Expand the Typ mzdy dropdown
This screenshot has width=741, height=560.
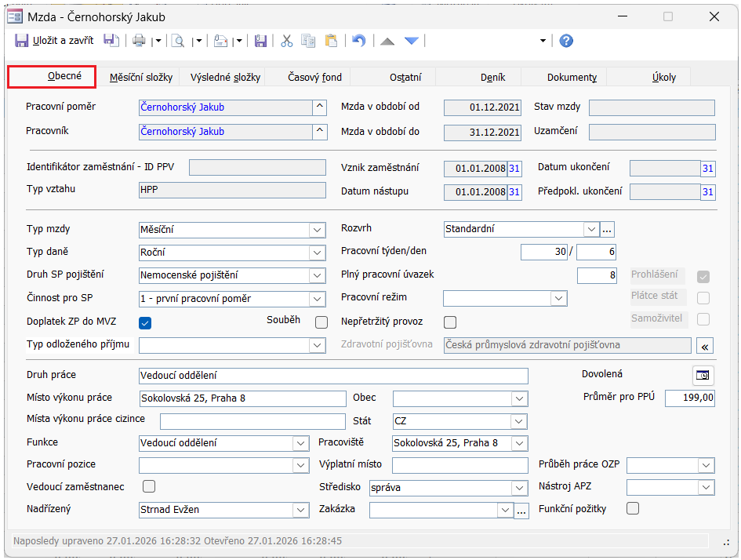317,230
